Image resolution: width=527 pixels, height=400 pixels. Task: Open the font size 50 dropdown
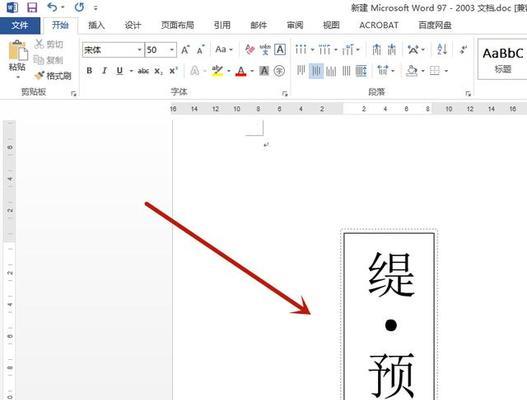pyautogui.click(x=172, y=50)
